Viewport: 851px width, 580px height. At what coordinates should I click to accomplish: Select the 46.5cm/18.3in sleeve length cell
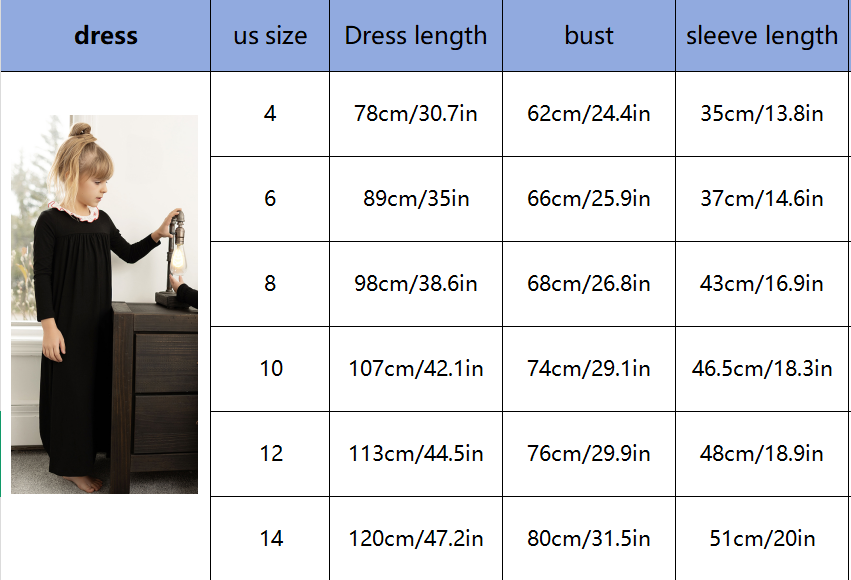pyautogui.click(x=762, y=369)
